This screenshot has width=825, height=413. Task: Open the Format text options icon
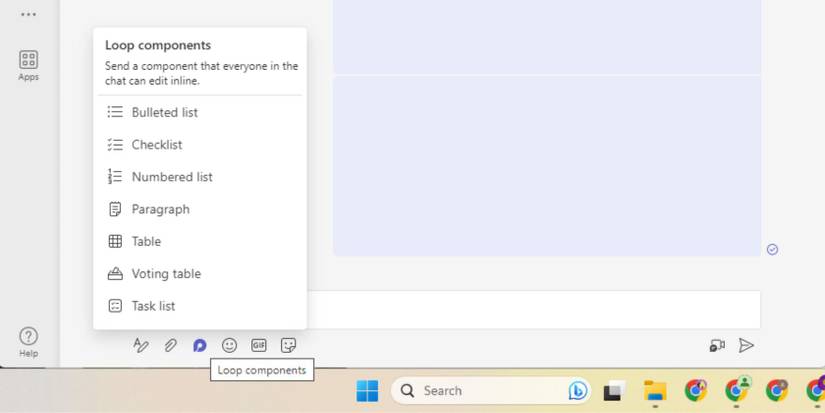[140, 345]
